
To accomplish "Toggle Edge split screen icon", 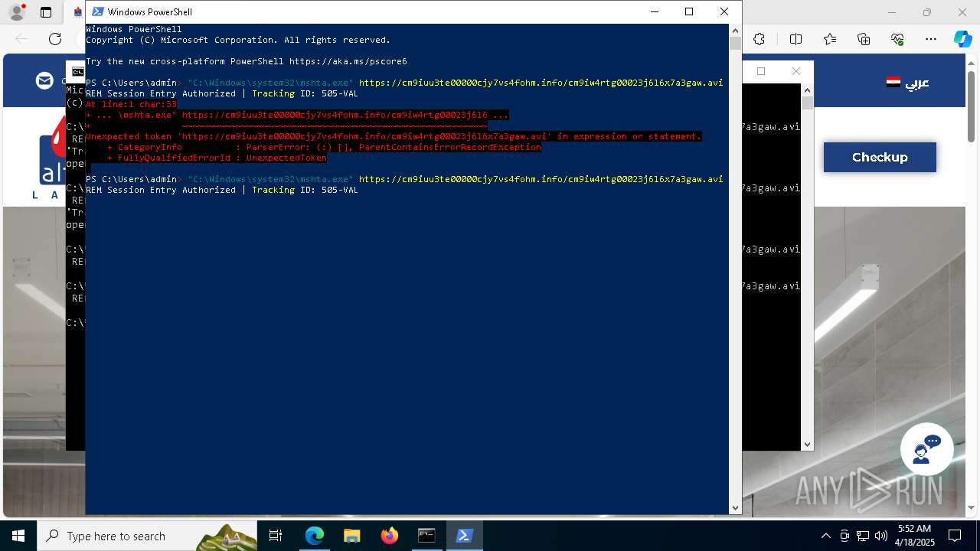I will pos(795,39).
